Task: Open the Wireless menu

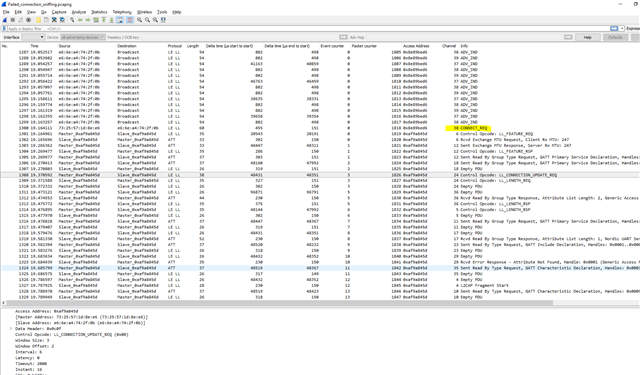Action: click(x=144, y=12)
